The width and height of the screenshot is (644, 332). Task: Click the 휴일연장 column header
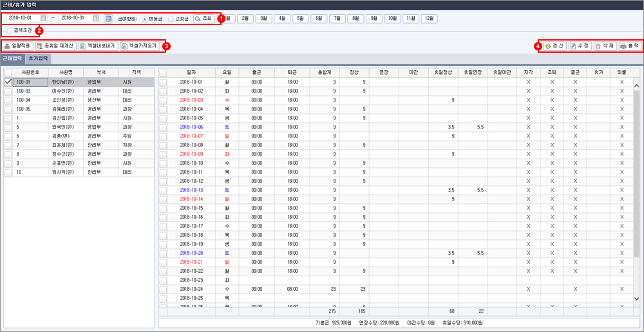[473, 72]
